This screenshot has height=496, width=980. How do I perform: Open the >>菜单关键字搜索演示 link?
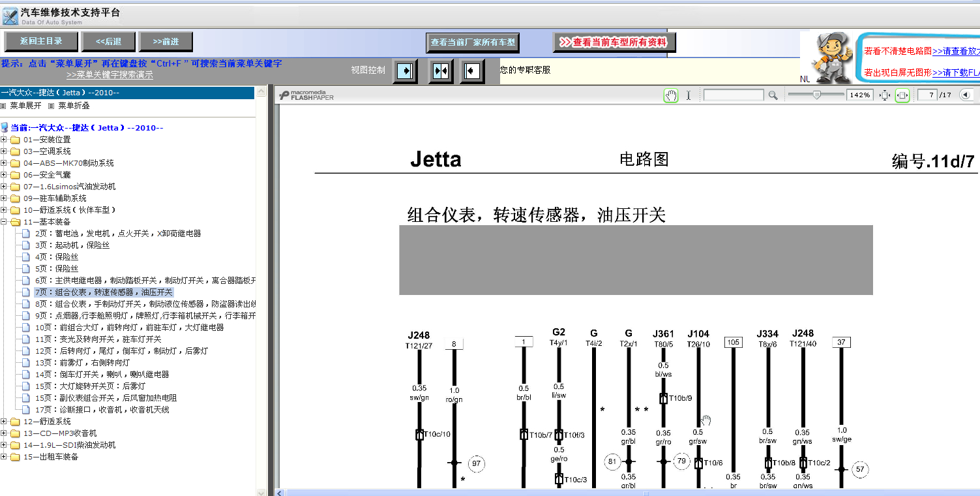click(x=110, y=75)
